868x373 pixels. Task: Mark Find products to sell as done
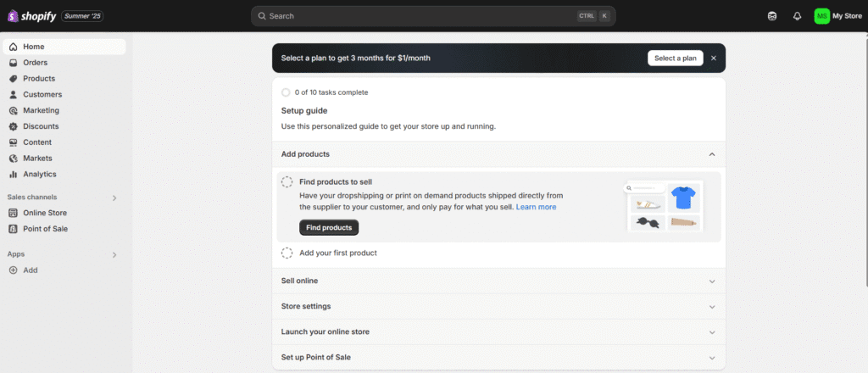tap(287, 181)
